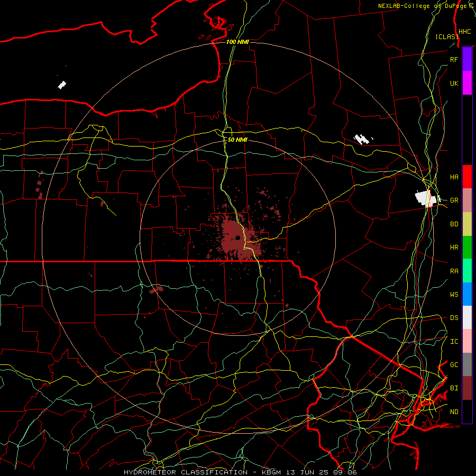
Task: Click the '[CLAS]' units label
Action: pyautogui.click(x=447, y=36)
